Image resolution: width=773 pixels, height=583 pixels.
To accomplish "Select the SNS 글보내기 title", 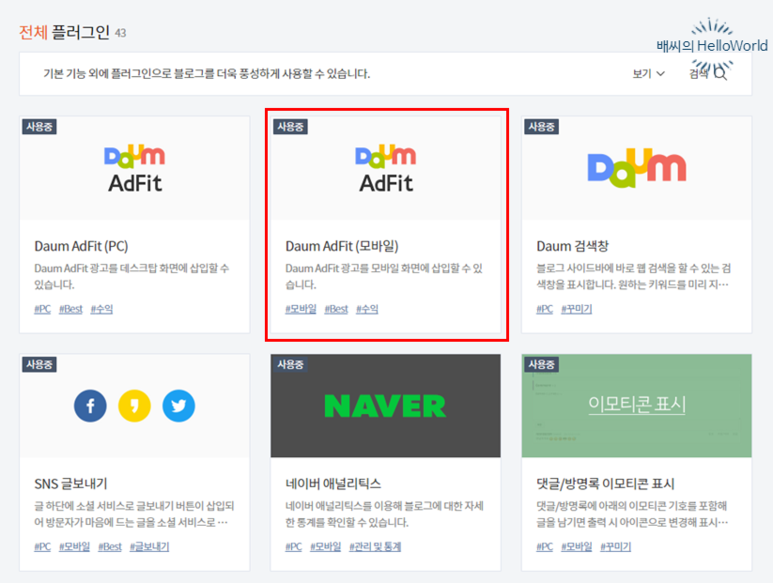I will [70, 484].
